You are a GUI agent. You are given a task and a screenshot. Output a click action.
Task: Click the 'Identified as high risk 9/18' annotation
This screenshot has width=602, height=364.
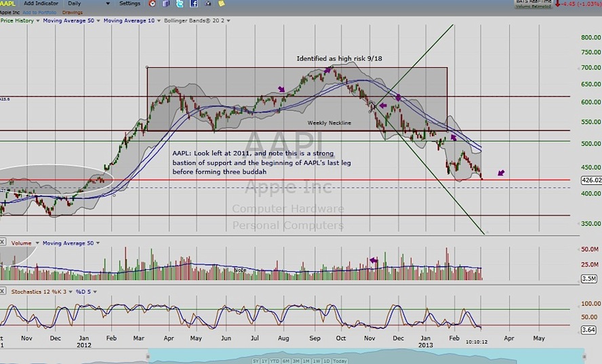pos(339,59)
